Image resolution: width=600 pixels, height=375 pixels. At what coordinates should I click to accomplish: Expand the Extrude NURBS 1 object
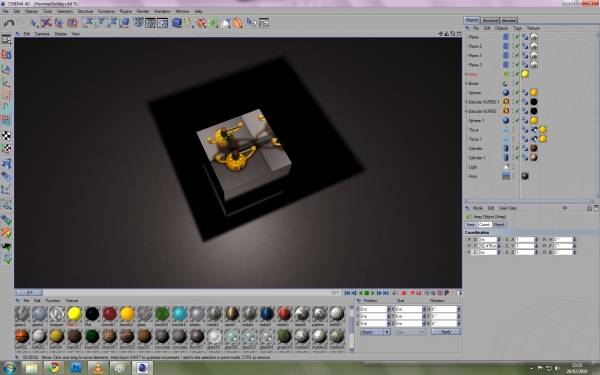pyautogui.click(x=466, y=102)
